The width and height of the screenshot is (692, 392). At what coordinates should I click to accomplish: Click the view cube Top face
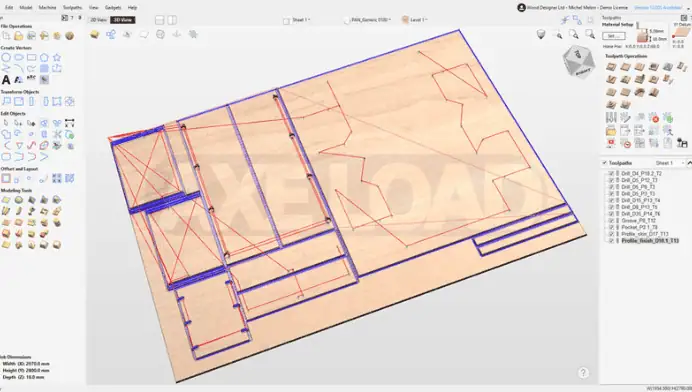[x=578, y=54]
